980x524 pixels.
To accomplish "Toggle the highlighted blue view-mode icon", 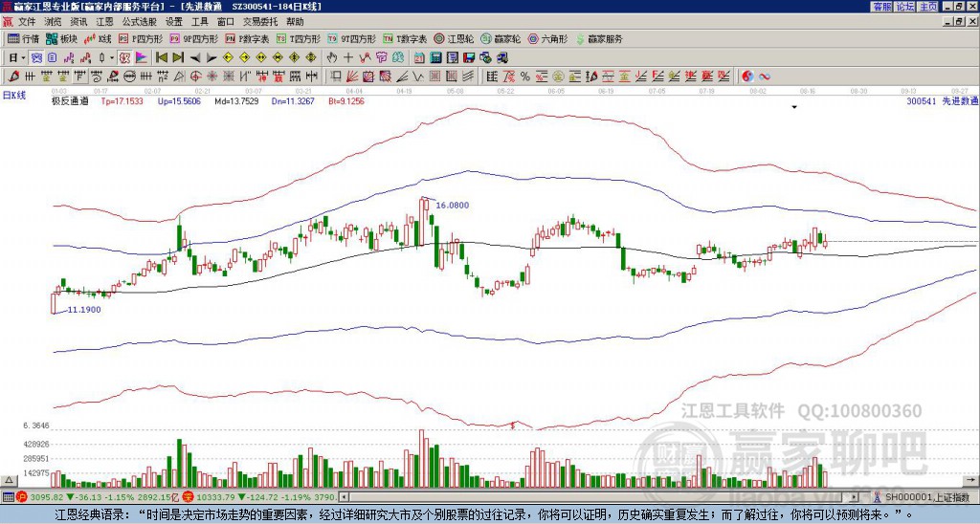I will [x=36, y=57].
